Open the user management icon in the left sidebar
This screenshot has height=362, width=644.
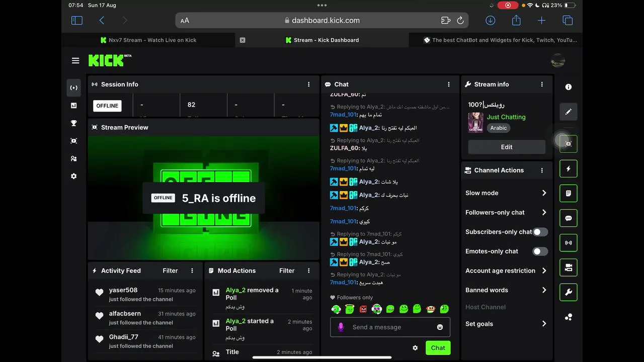tap(73, 158)
